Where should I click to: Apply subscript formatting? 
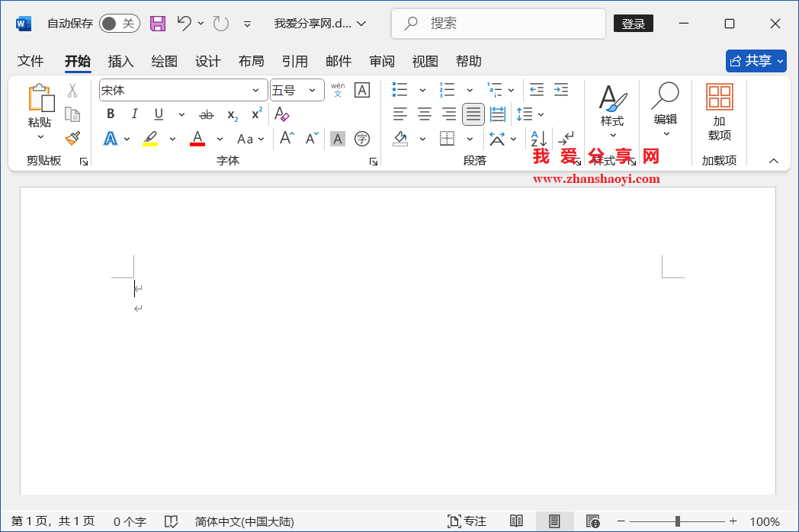(x=233, y=114)
